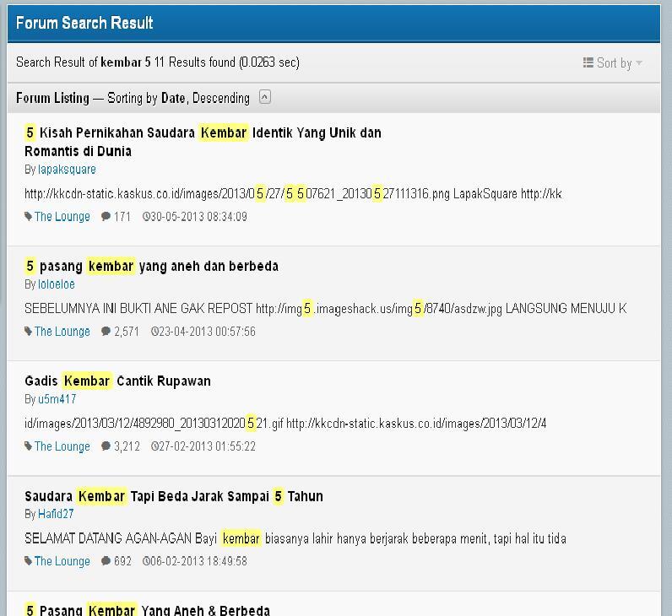Click comment bubble icon beside 2,571
672x616 pixels.
[x=106, y=332]
